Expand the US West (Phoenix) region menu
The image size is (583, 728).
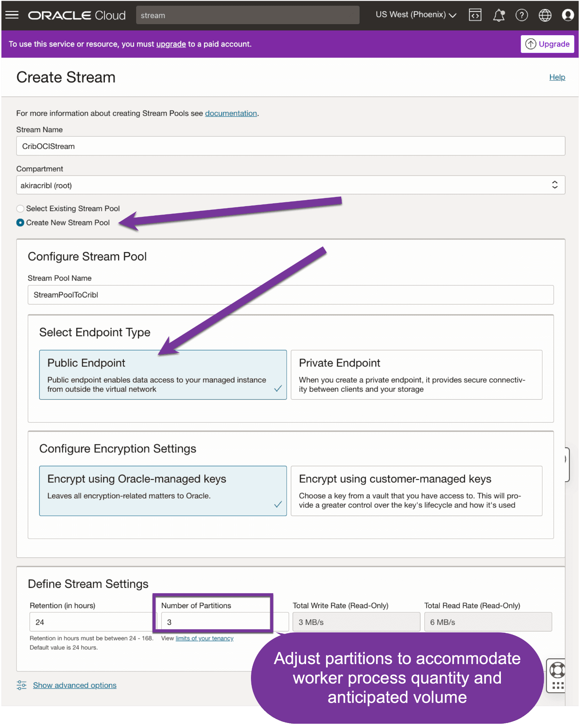[x=416, y=15]
